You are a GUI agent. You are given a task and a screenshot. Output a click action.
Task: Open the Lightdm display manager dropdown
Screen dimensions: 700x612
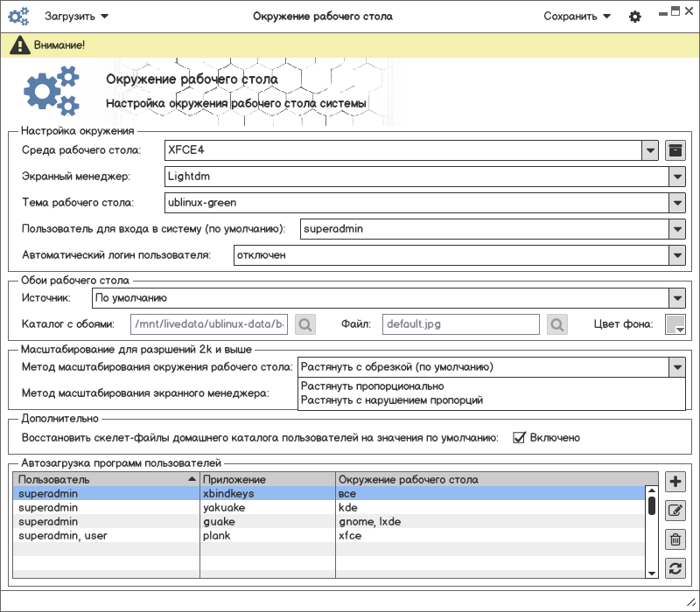point(676,177)
